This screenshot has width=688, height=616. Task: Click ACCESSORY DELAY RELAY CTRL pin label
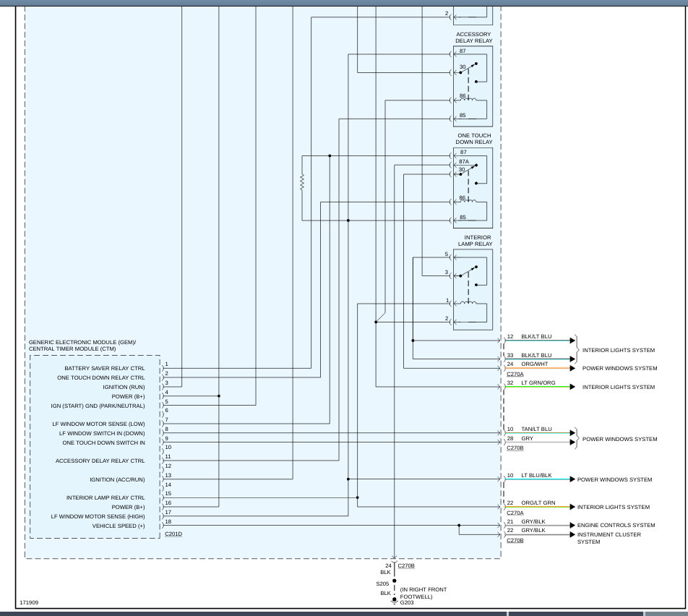coord(100,461)
